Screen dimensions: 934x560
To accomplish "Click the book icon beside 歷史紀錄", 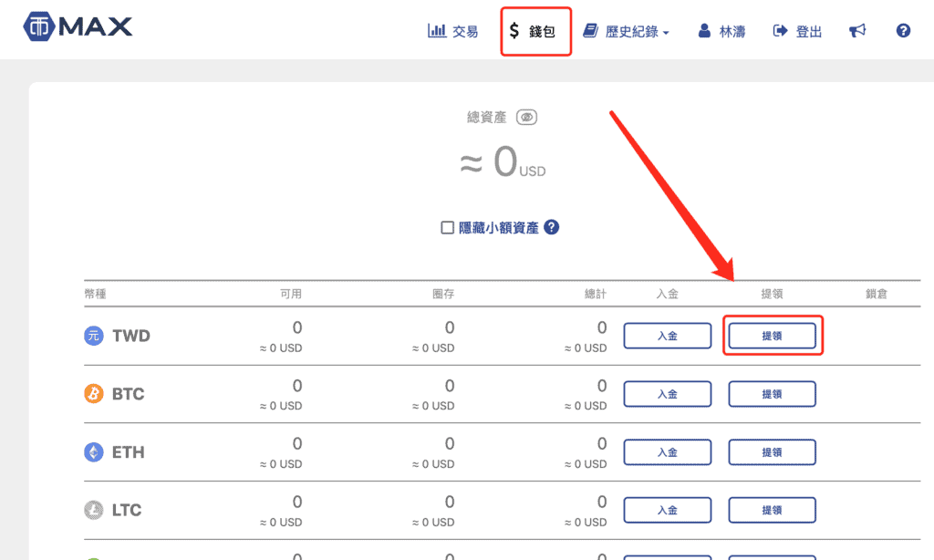I will point(590,30).
